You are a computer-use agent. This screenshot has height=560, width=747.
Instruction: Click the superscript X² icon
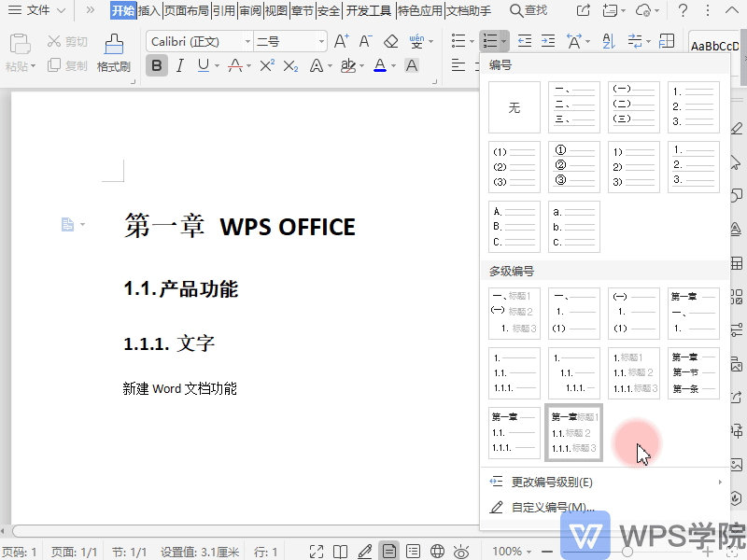click(x=267, y=65)
